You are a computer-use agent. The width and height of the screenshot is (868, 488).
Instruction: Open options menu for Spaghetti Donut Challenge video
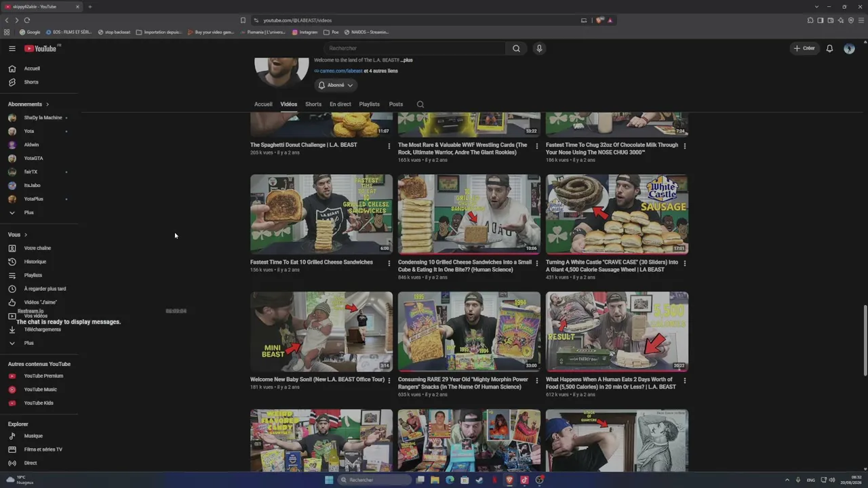tap(389, 146)
